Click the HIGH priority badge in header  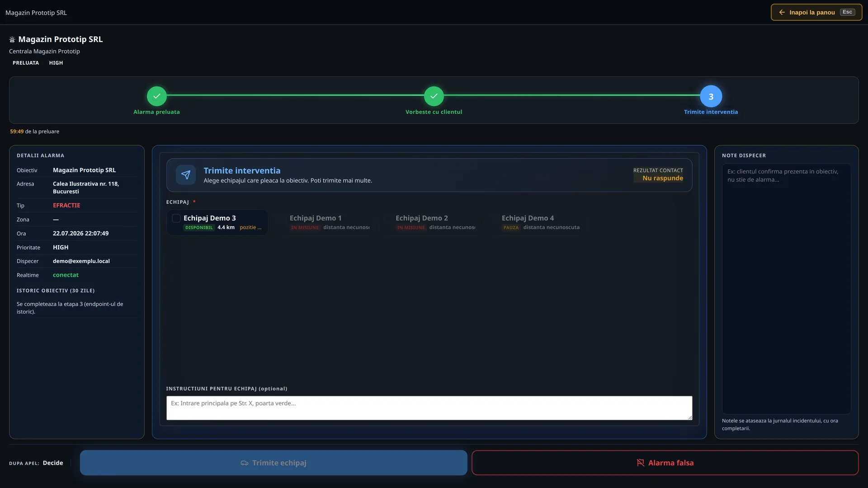(56, 63)
